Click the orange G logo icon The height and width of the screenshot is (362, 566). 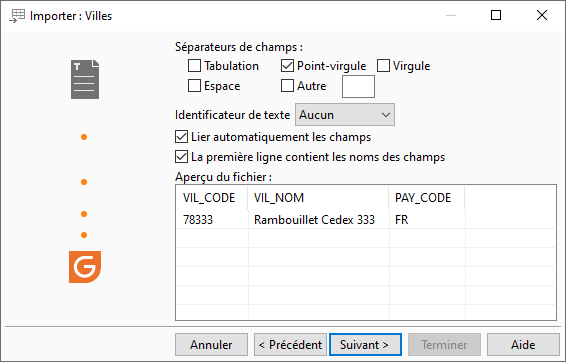tap(85, 267)
